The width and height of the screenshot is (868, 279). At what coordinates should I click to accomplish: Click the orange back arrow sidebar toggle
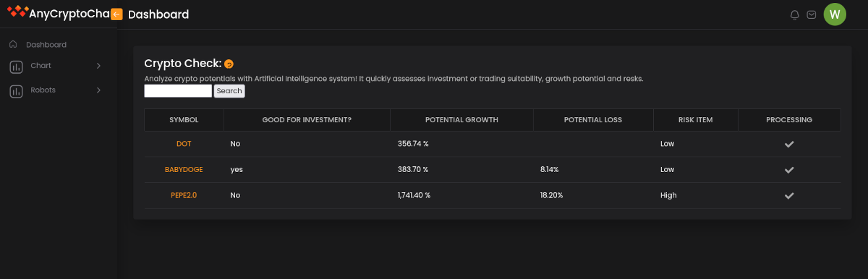(116, 14)
